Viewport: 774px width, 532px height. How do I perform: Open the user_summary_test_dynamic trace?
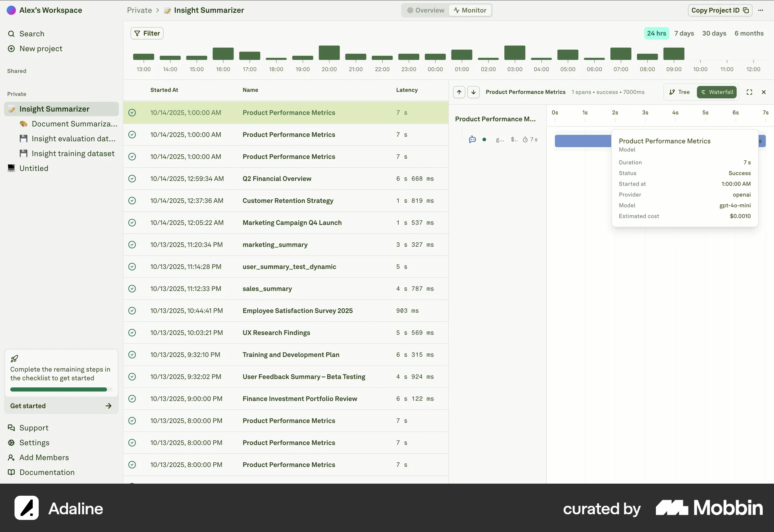[x=286, y=266]
